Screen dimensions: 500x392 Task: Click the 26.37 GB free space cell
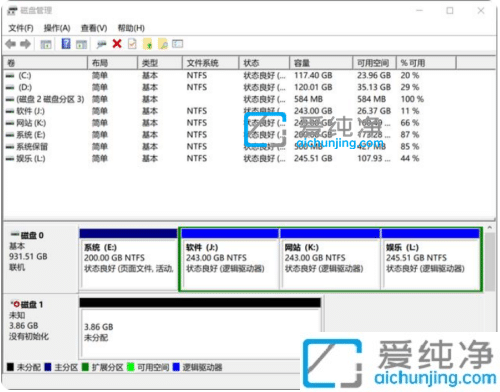[x=374, y=111]
